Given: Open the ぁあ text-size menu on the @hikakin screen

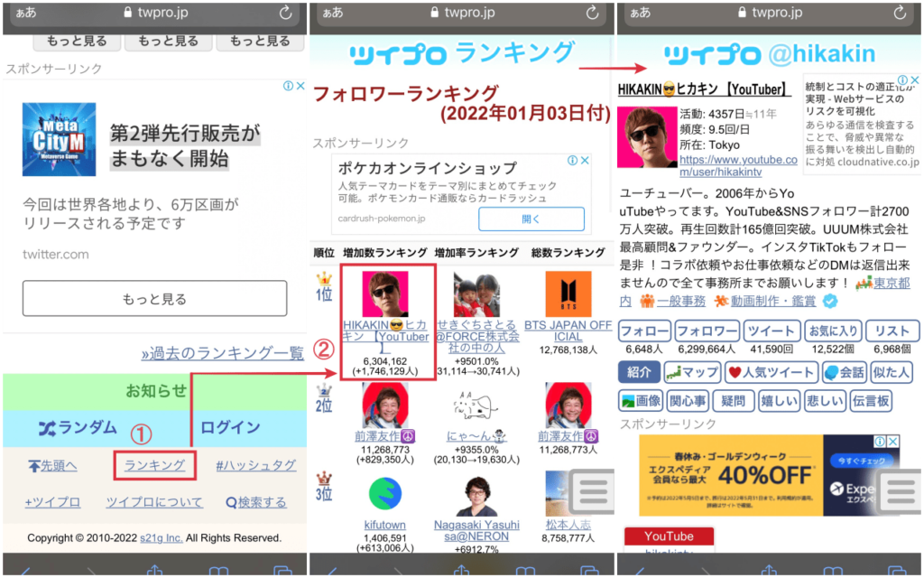Looking at the screenshot, I should click(641, 13).
